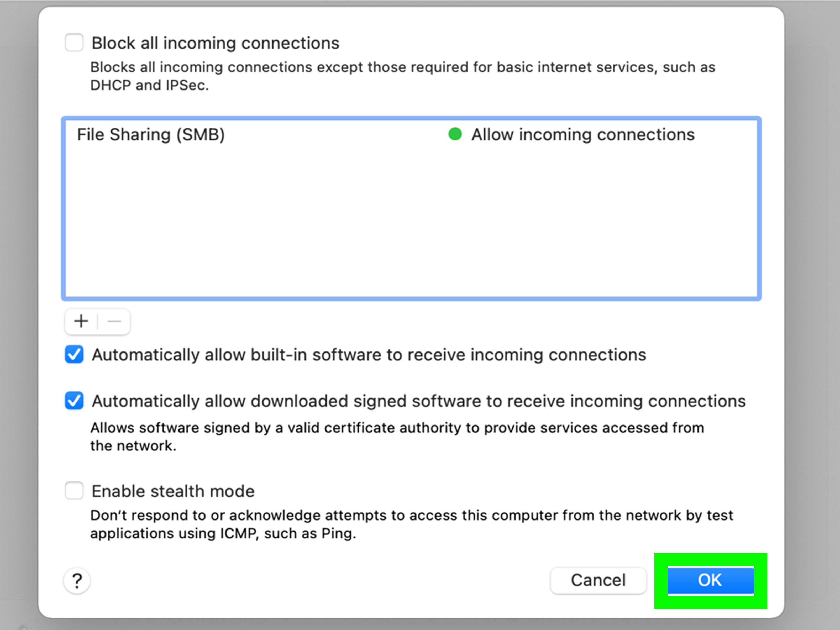
Task: Select the File Sharing (SMB) list row
Action: (x=411, y=134)
